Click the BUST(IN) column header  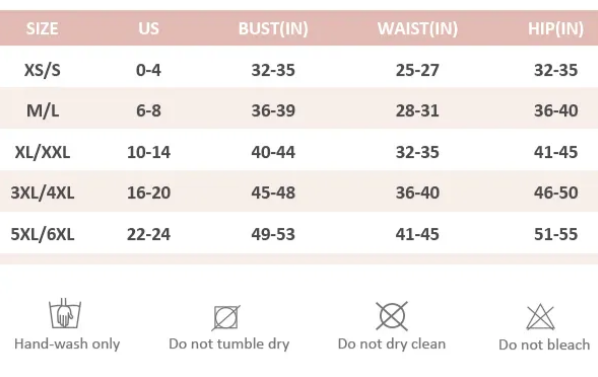[273, 29]
